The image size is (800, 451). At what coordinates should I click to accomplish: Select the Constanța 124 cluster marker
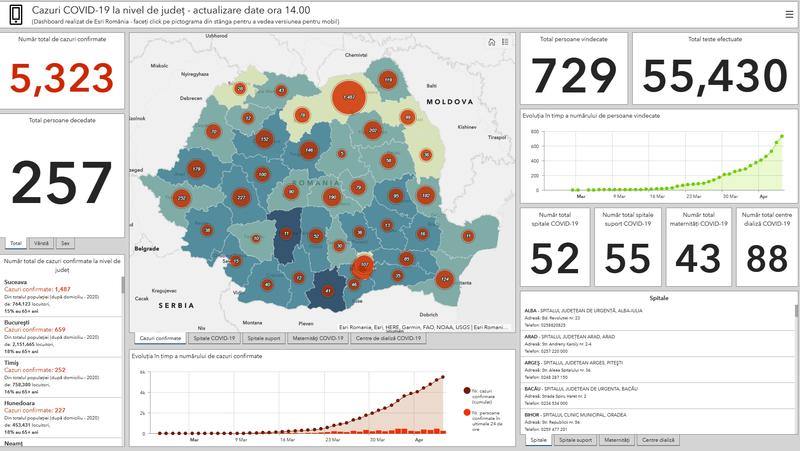coord(444,279)
